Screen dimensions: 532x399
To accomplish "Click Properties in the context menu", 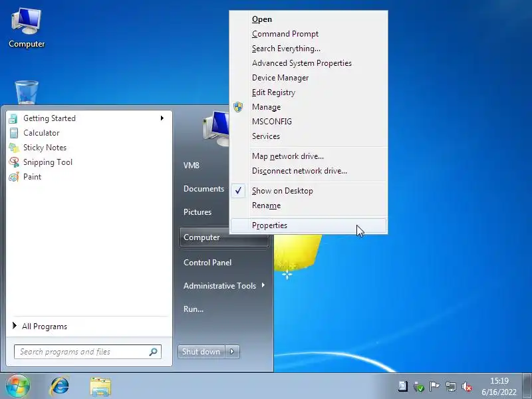I will 309,225.
